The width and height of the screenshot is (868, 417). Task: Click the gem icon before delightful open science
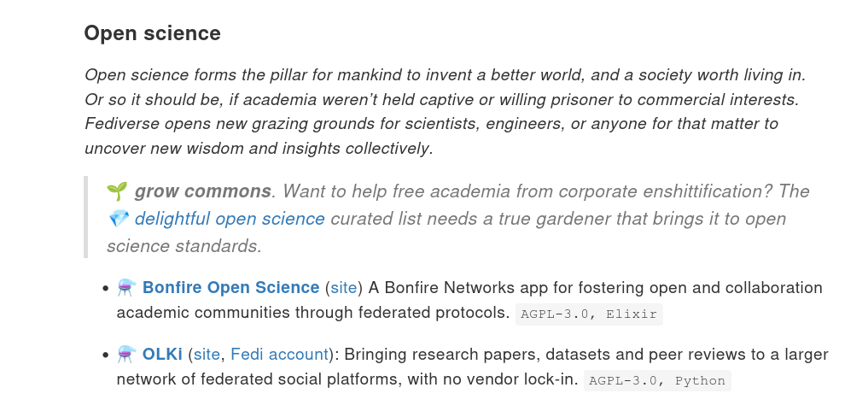tap(119, 219)
